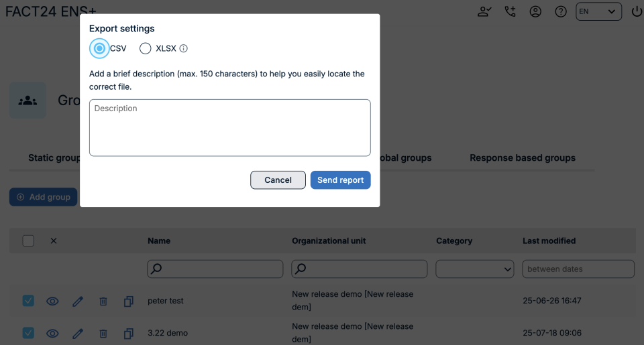Click the user check icon in header
This screenshot has width=644, height=345.
click(484, 11)
